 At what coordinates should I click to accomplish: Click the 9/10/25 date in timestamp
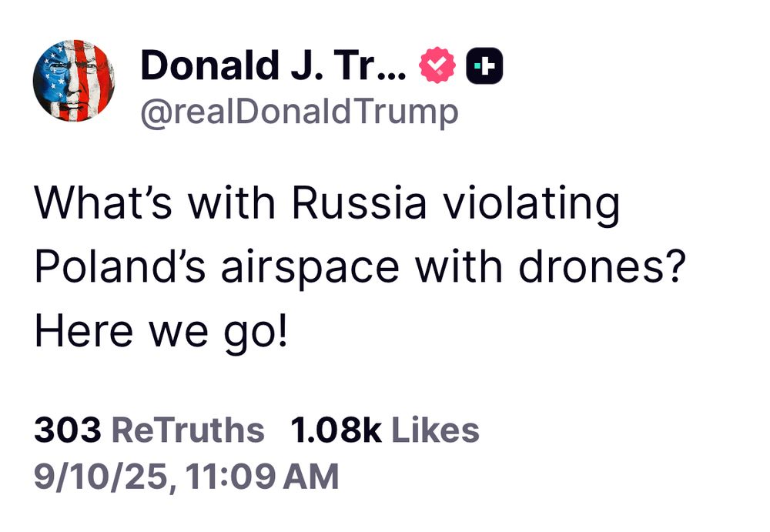pyautogui.click(x=99, y=476)
